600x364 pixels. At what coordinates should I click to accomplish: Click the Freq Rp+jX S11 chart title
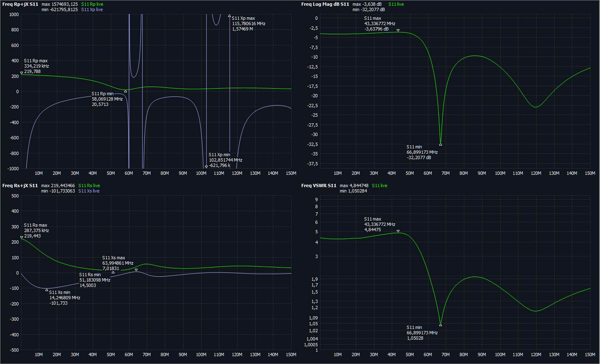click(x=20, y=4)
